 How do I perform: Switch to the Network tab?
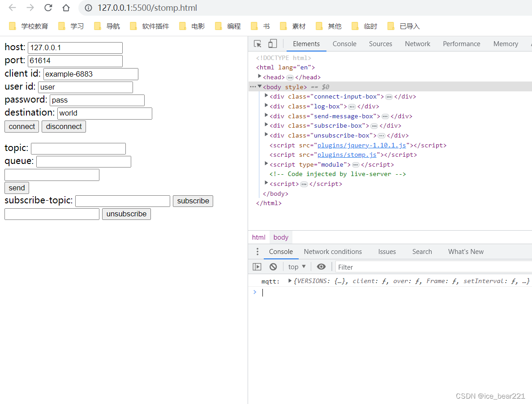417,43
